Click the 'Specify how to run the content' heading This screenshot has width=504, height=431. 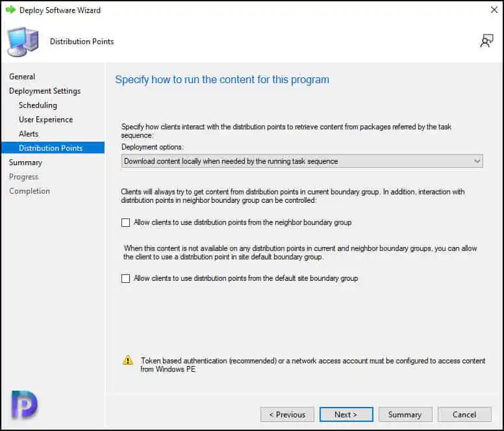[222, 79]
